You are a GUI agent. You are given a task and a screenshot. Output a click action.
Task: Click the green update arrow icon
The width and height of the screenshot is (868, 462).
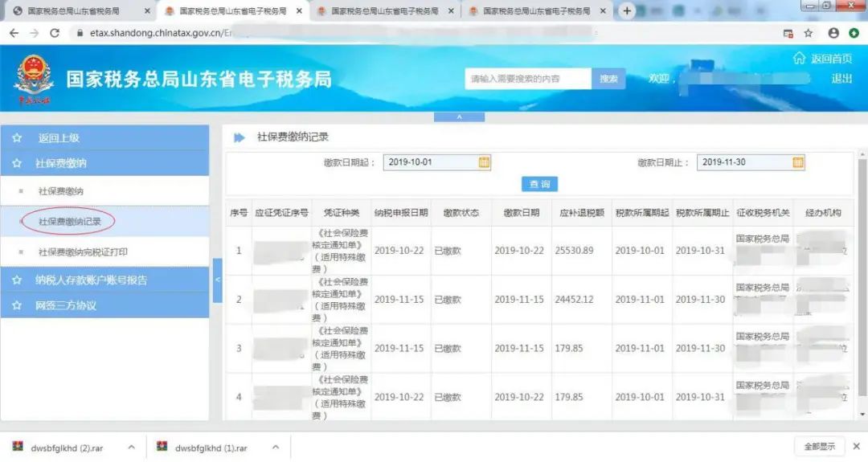coord(854,33)
